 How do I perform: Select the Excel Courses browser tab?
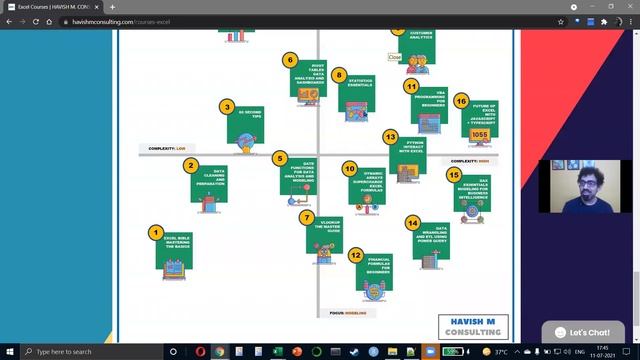53,7
